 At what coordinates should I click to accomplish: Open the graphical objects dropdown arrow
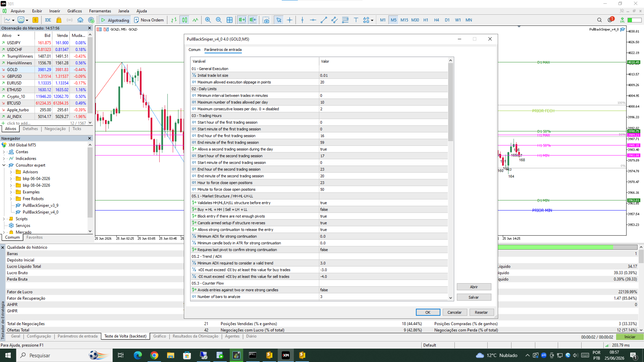372,20
